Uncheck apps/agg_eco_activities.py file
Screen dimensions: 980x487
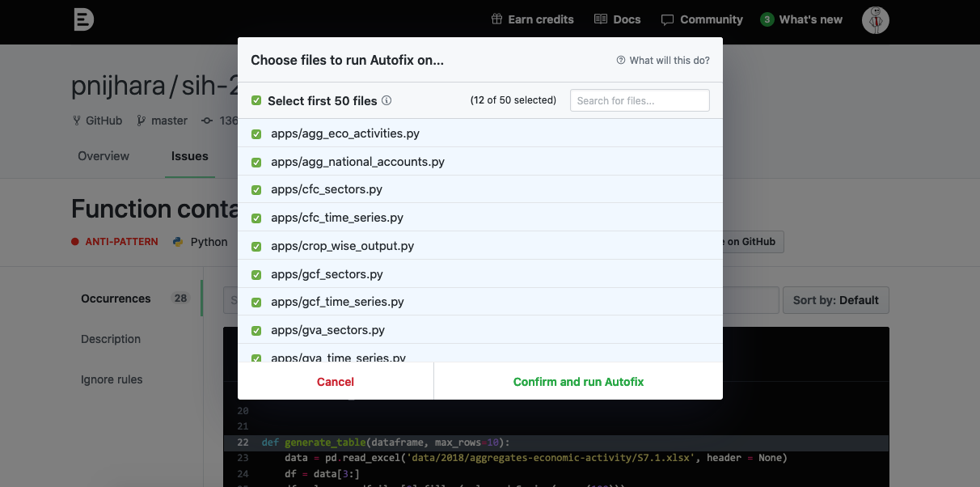point(256,134)
